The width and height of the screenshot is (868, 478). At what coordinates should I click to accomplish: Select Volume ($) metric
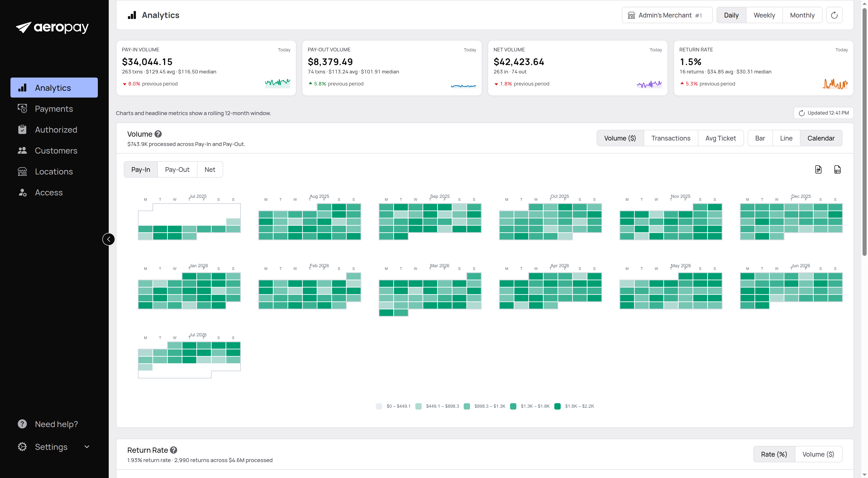point(620,138)
